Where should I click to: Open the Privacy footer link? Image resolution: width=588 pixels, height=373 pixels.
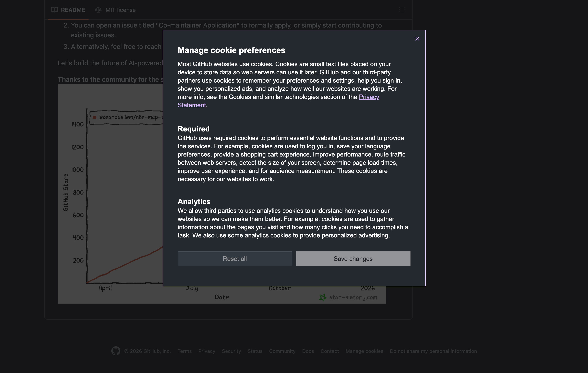207,351
